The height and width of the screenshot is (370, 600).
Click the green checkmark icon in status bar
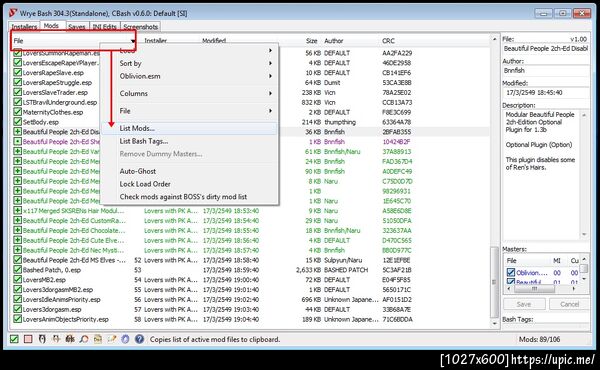coord(14,339)
